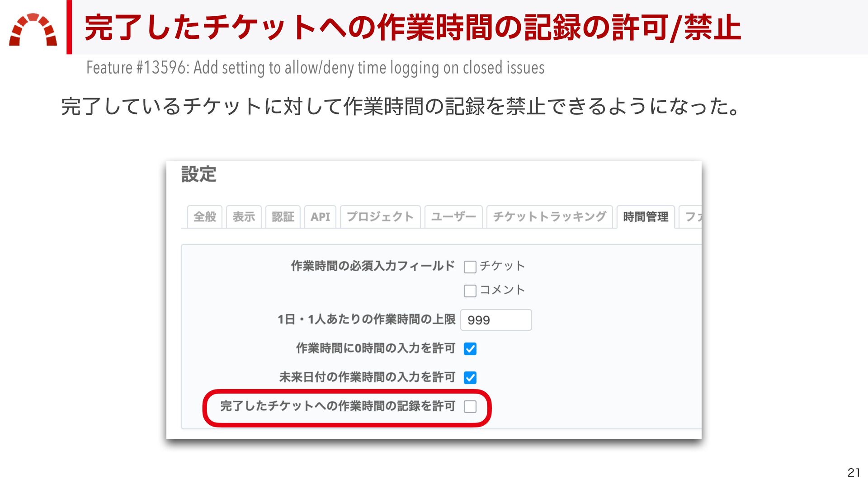
Task: Check the チケット required field checkbox
Action: tap(470, 267)
